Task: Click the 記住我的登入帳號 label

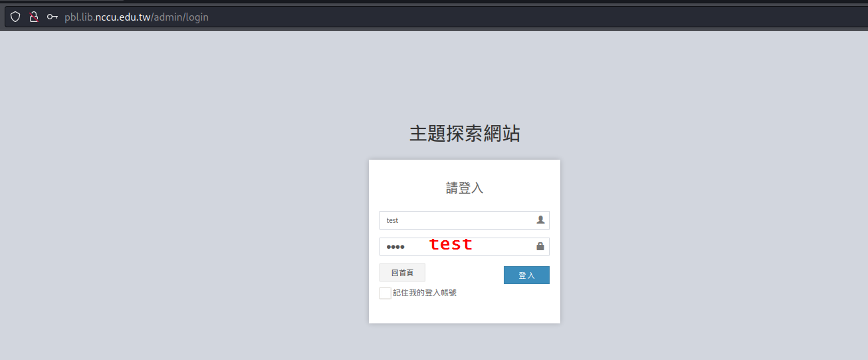Action: tap(425, 293)
